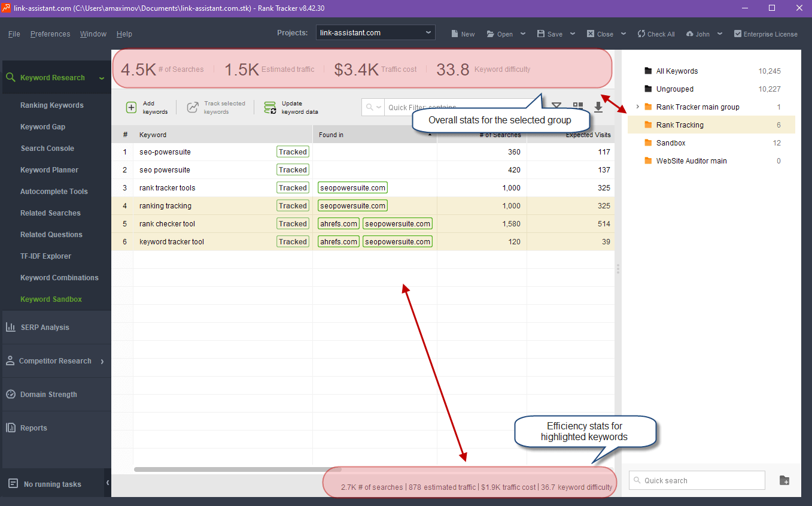The image size is (812, 506).
Task: Open Search Console in sidebar
Action: click(47, 149)
